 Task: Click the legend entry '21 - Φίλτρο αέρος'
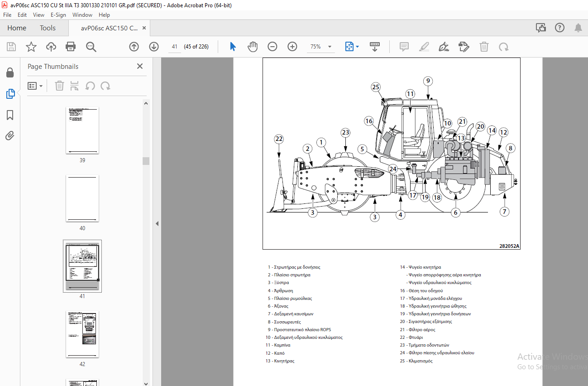[417, 330]
